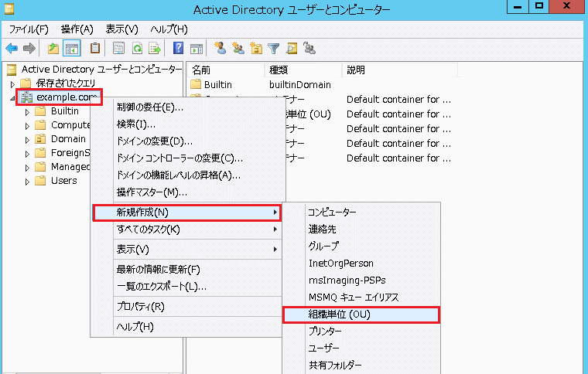Image resolution: width=588 pixels, height=374 pixels.
Task: Open the すべてのタスク(K) submenu
Action: 186,229
